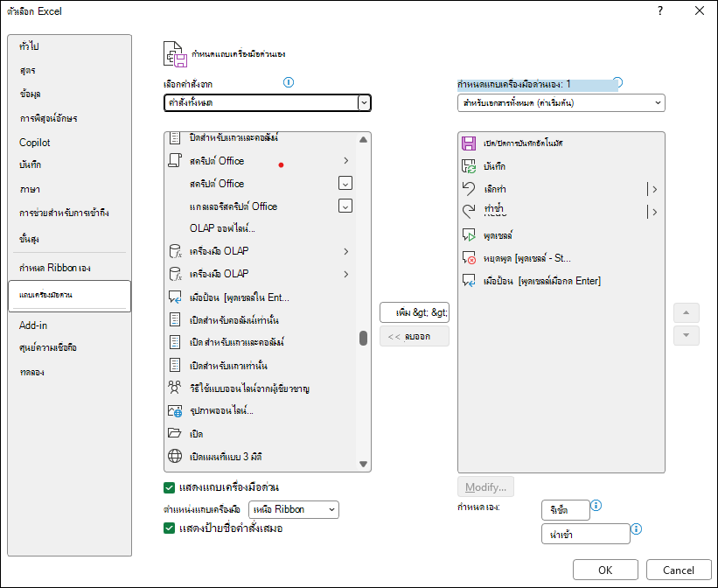Viewport: 718px width, 588px height.
Task: Click the info icon next to รีเซ็ต button
Action: (x=596, y=506)
